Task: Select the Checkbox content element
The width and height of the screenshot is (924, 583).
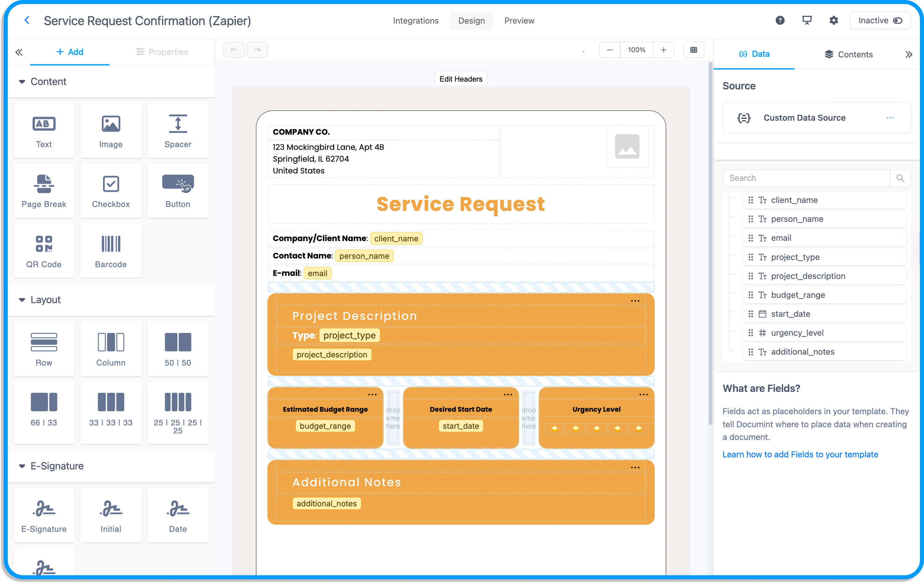Action: [x=110, y=191]
